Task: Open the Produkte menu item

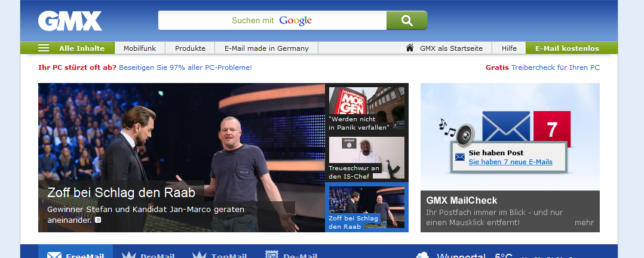Action: coord(190,48)
